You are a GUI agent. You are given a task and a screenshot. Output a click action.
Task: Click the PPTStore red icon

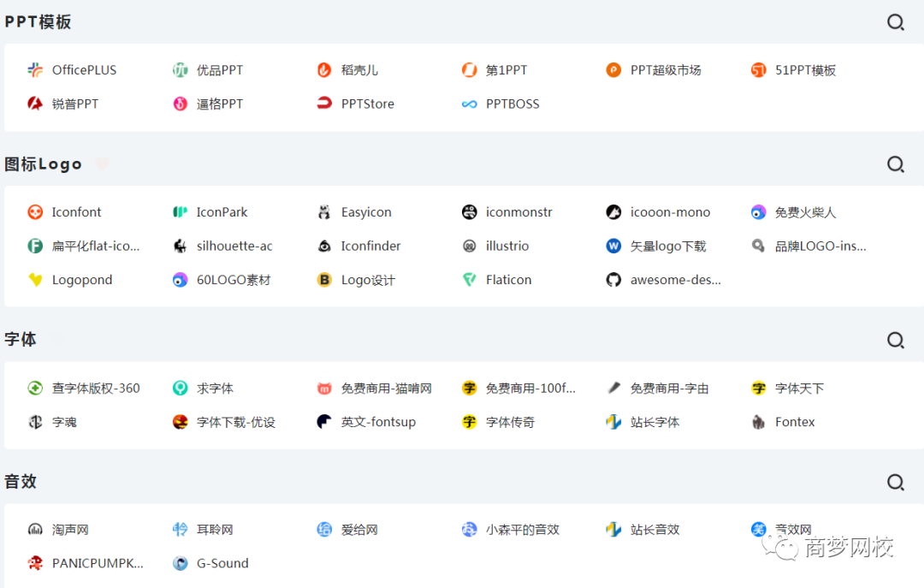tap(324, 104)
